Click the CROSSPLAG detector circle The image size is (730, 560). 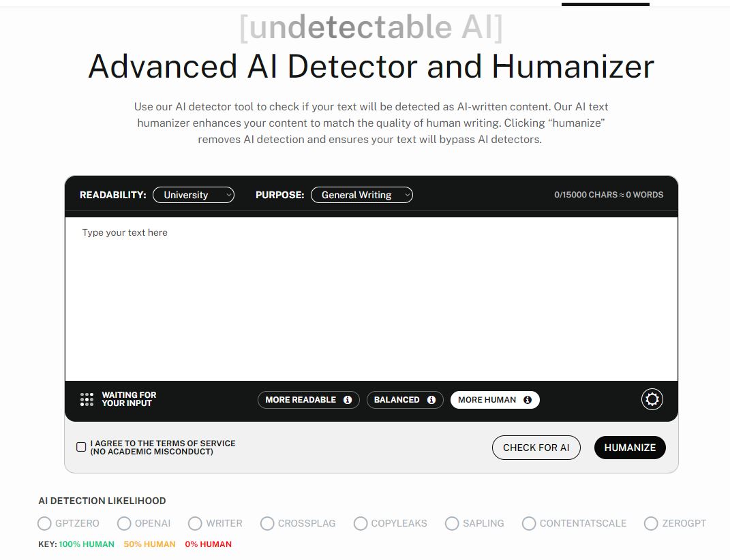click(x=267, y=523)
